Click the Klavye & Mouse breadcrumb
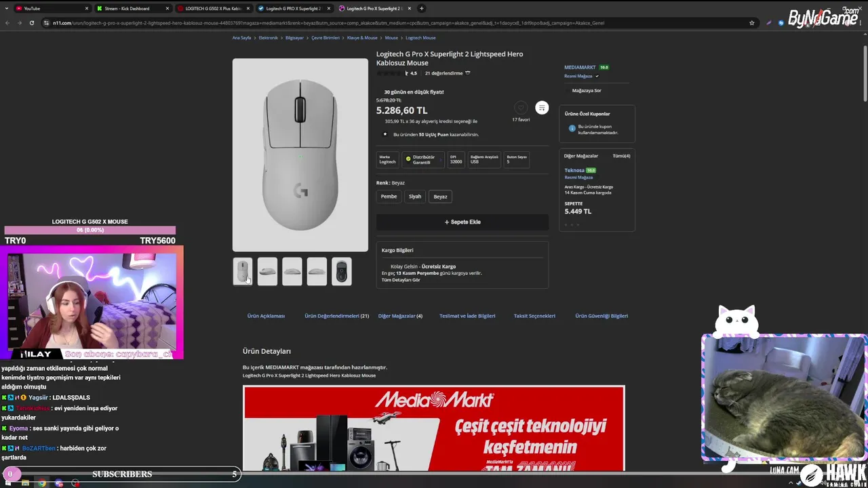The image size is (868, 488). [x=362, y=38]
